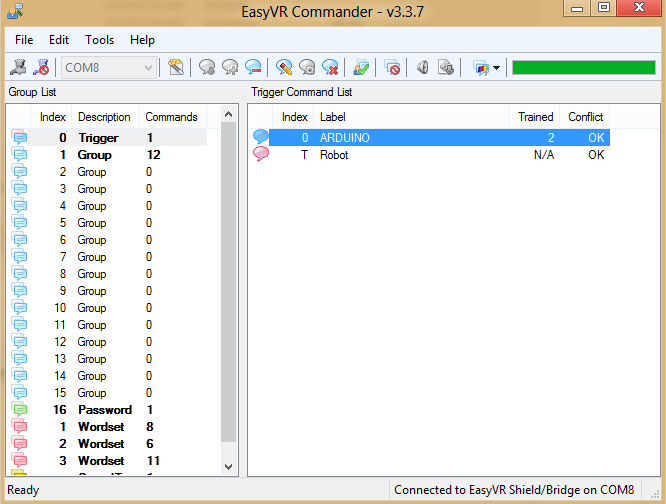Click the Rename Command pencil icon
The height and width of the screenshot is (504, 666).
tap(284, 68)
